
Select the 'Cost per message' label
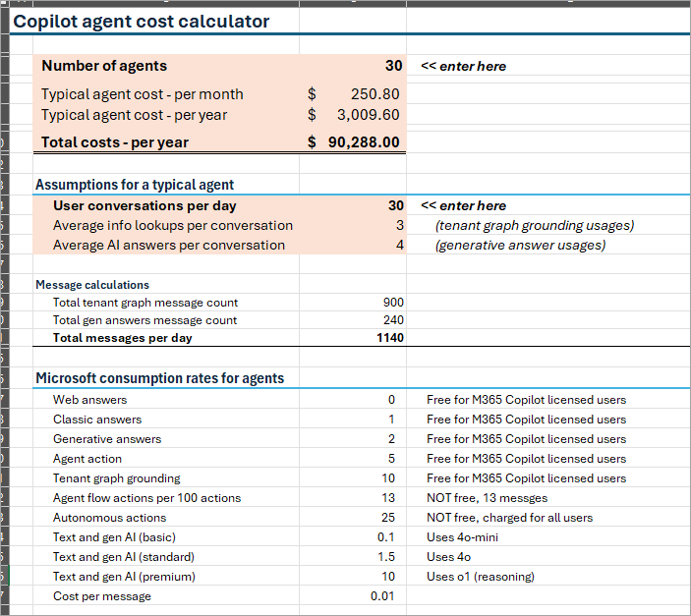[x=102, y=596]
